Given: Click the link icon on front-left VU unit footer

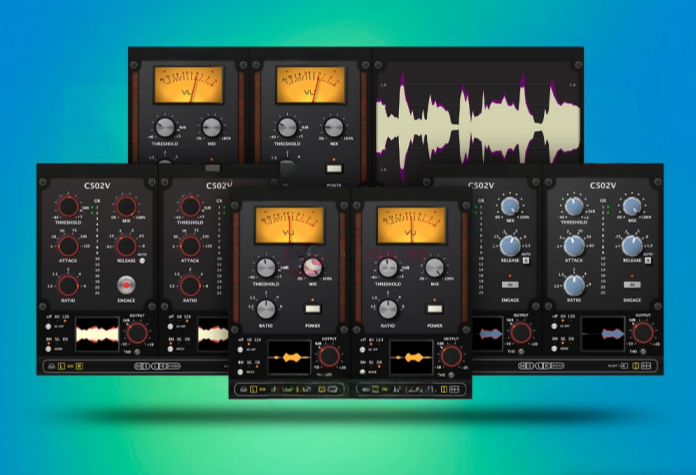Looking at the screenshot, I should [262, 389].
